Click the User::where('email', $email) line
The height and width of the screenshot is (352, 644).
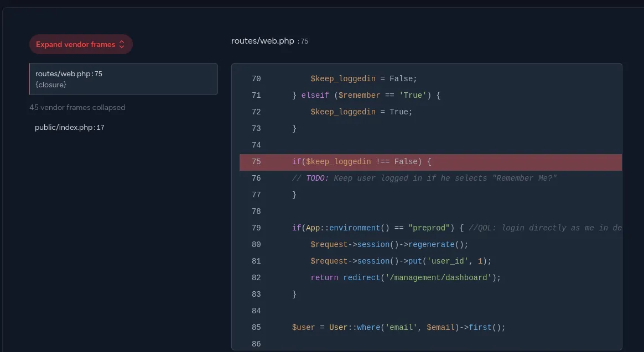click(398, 328)
